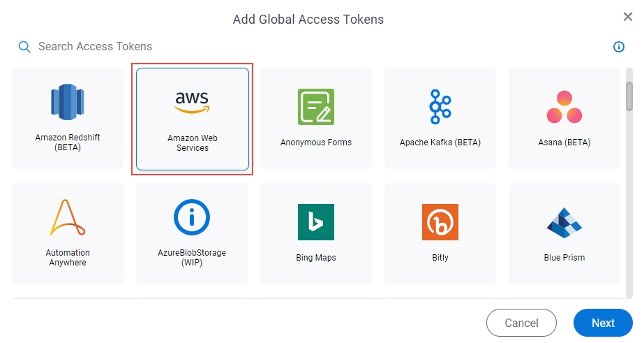Select the Amazon Redshift (BETA) icon
This screenshot has width=644, height=343.
(68, 102)
